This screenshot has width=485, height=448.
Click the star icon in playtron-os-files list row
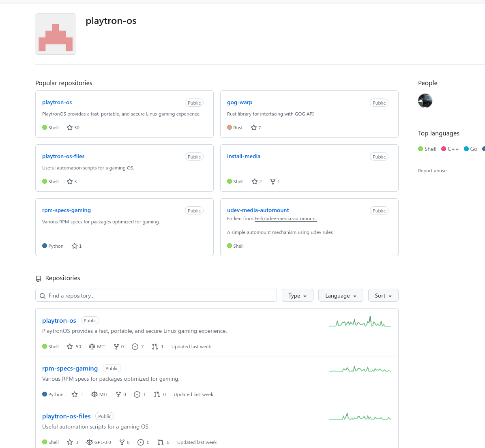pos(70,442)
